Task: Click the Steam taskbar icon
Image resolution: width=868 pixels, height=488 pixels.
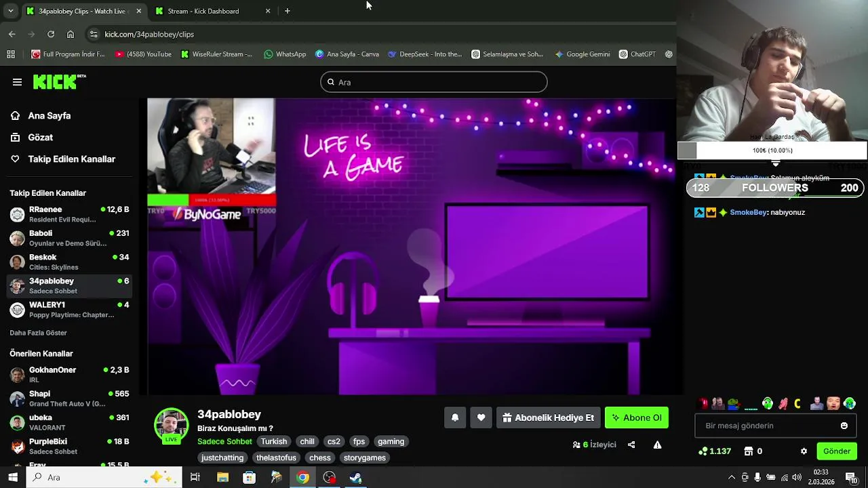Action: [356, 477]
